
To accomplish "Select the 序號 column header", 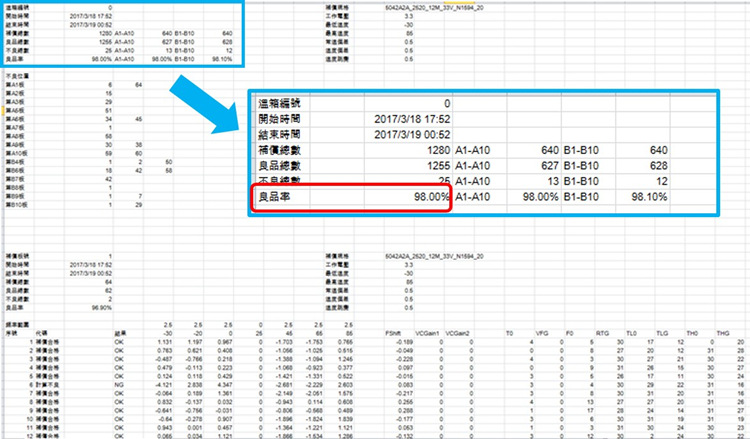I will (x=11, y=333).
